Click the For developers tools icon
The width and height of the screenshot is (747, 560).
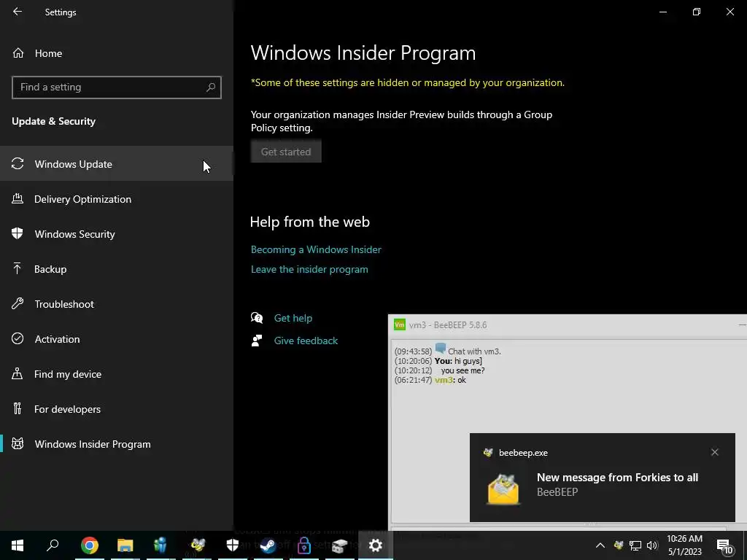18,408
